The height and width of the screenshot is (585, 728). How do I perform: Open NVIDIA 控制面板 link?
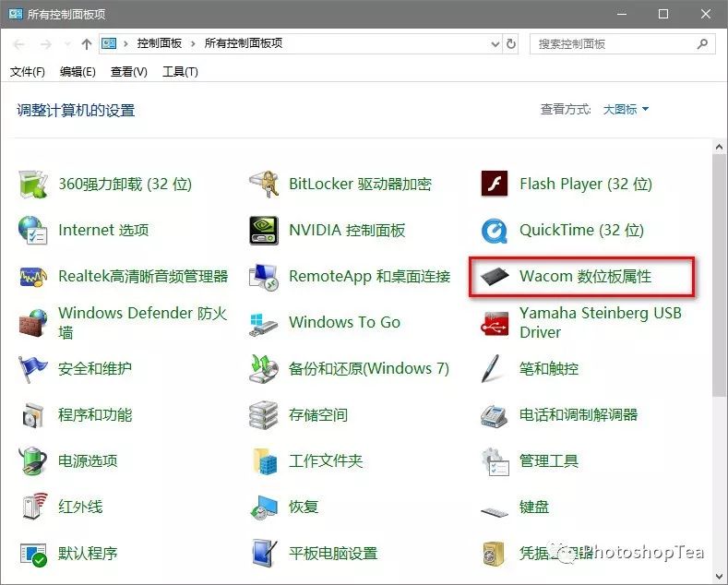click(347, 231)
